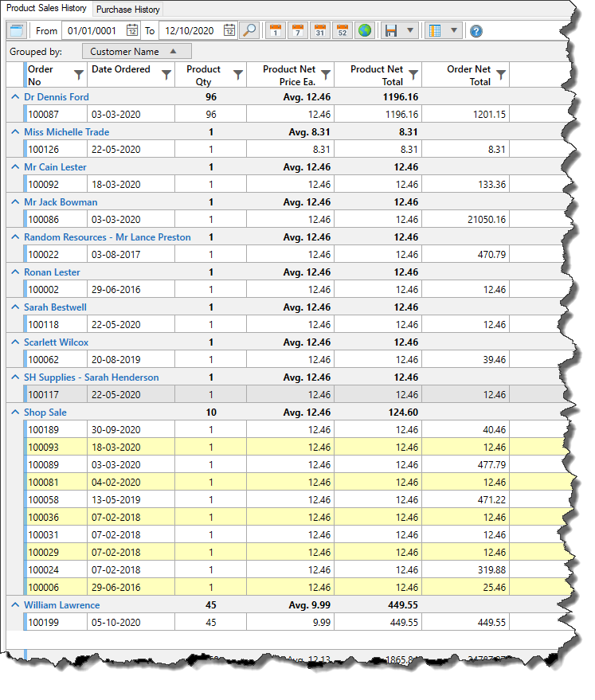Click the To date input field
595x700 pixels.
(190, 30)
